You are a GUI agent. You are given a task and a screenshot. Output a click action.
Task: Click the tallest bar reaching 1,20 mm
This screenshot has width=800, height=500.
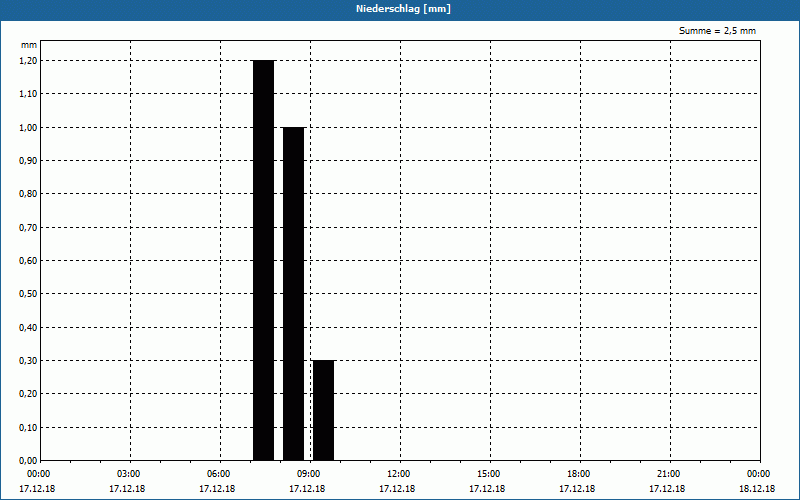tap(264, 260)
